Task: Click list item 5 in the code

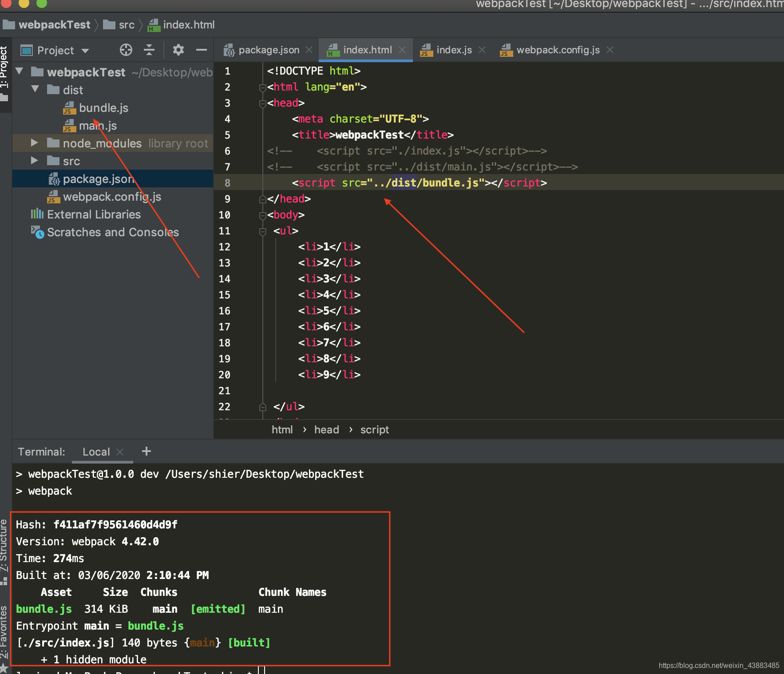Action: click(x=329, y=311)
